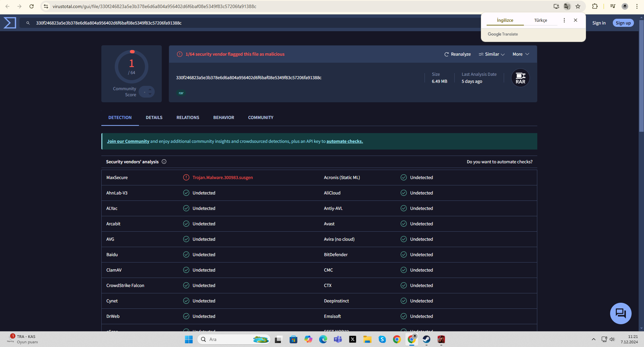Select İngilizce in translate popup
644x347 pixels.
[505, 20]
